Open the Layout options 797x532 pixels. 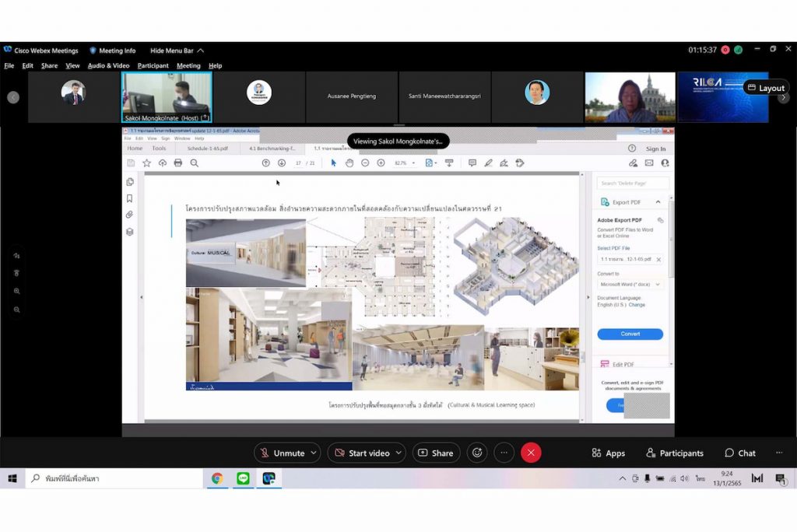coord(766,88)
